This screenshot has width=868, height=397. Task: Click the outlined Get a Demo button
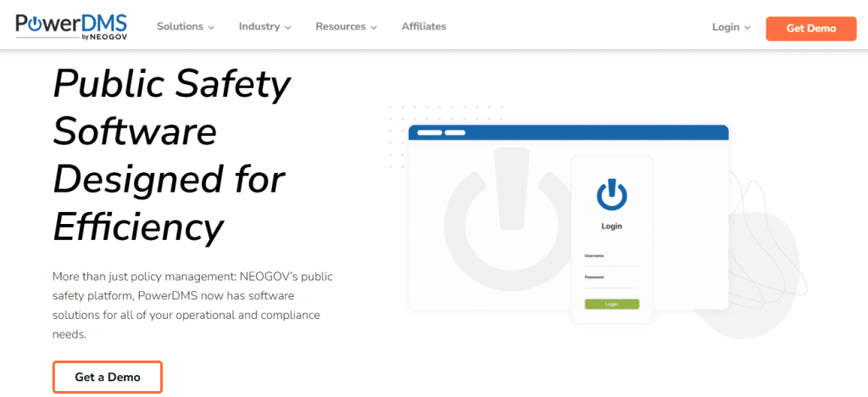108,377
